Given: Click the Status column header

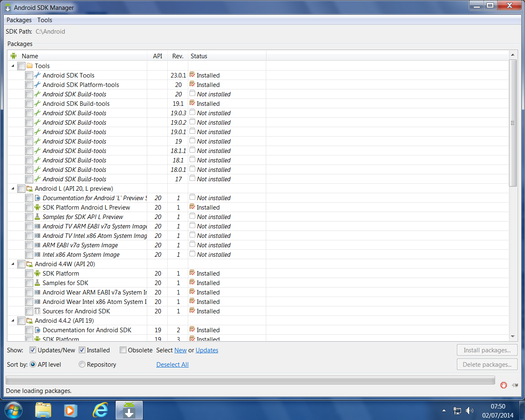Looking at the screenshot, I should (227, 56).
